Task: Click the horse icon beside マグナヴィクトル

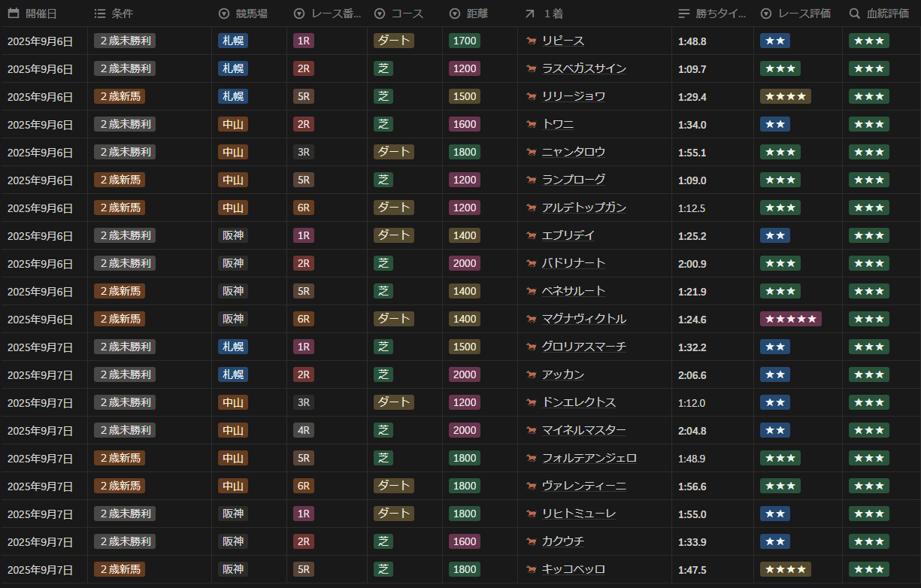Action: [532, 319]
